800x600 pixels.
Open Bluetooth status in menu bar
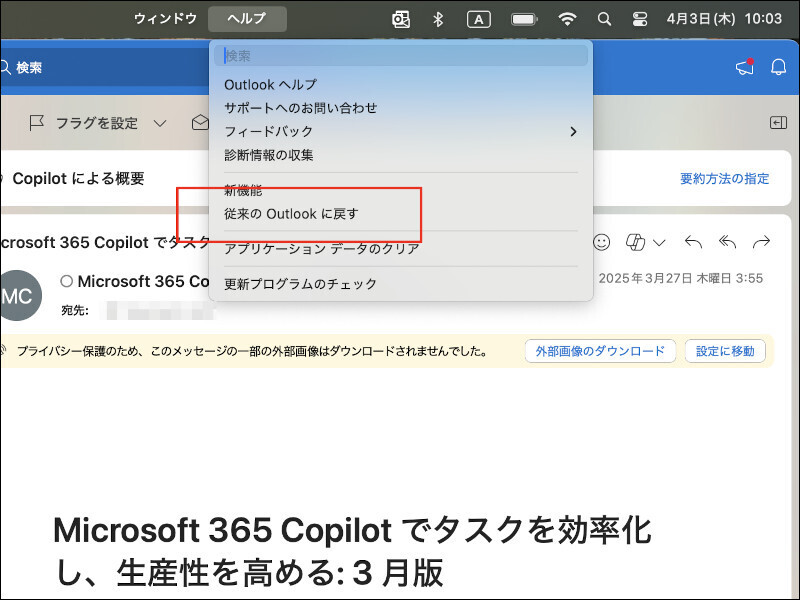coord(438,19)
